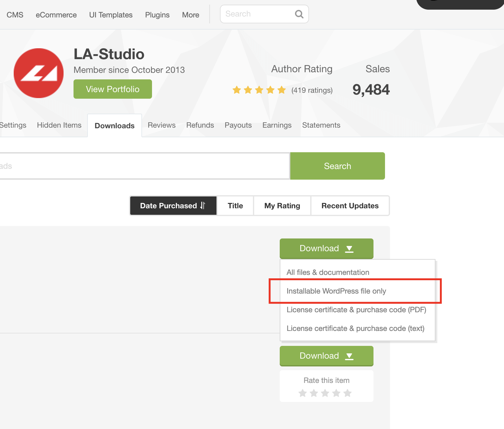Open the lower Download dropdown

[326, 356]
